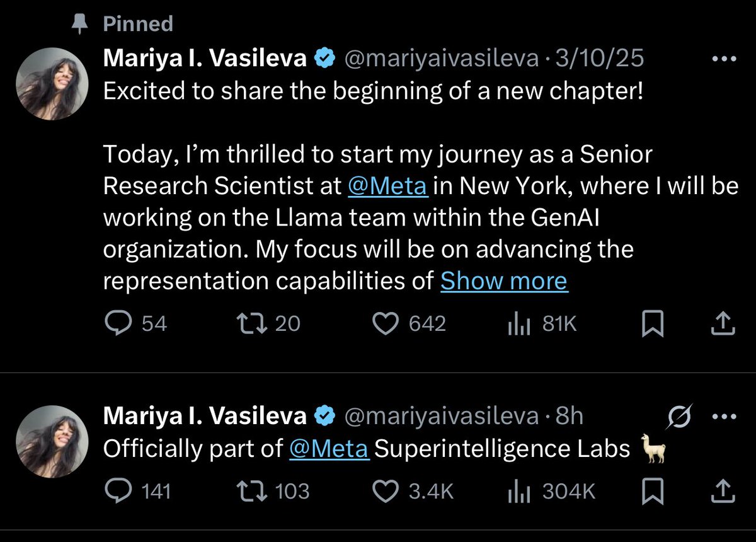
Task: Open replies on the pinned post
Action: (x=135, y=324)
